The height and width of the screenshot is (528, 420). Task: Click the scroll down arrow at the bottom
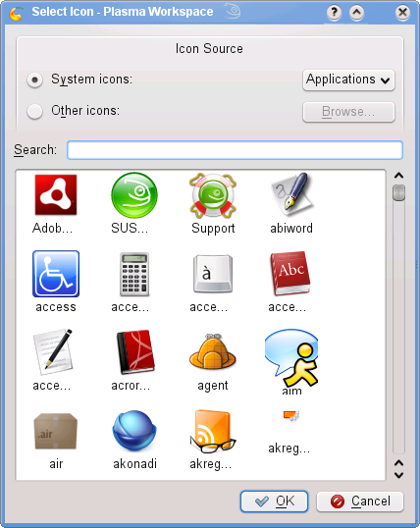[398, 475]
